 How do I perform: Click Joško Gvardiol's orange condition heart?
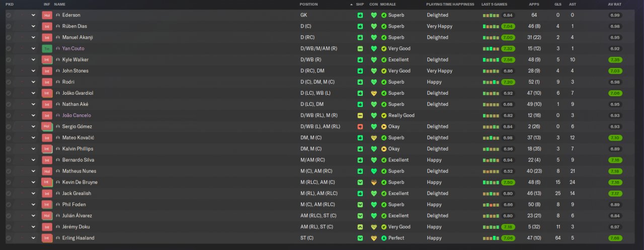pyautogui.click(x=373, y=93)
